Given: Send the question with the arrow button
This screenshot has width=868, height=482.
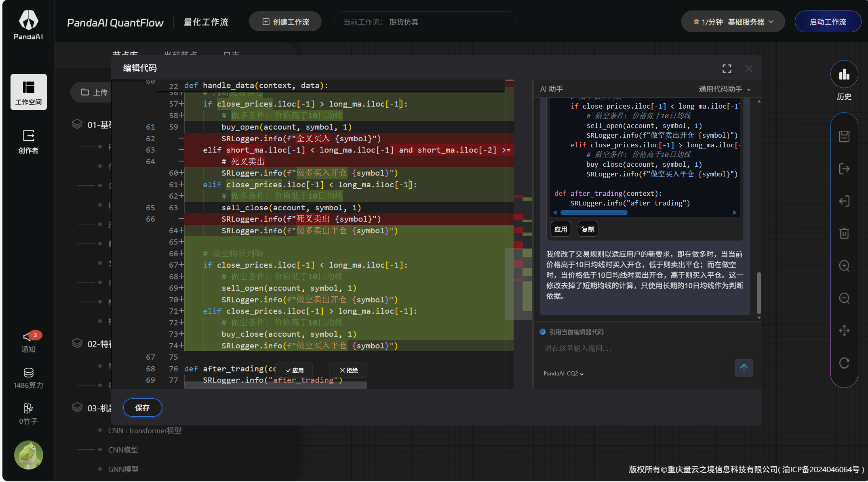Looking at the screenshot, I should (x=744, y=368).
